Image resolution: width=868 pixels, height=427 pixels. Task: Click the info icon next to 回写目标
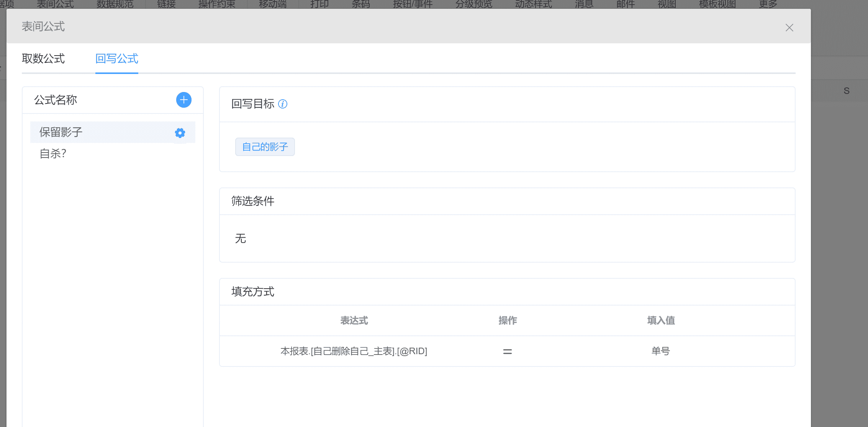[x=283, y=104]
